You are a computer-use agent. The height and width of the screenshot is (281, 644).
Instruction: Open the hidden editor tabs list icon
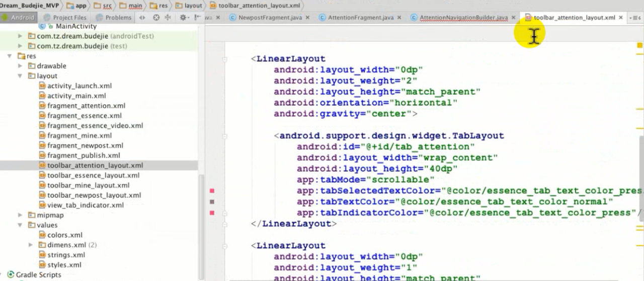(636, 18)
